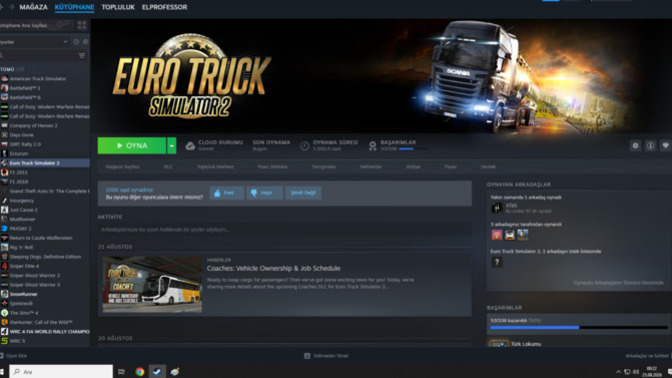Click the small Başarımlar progress bar in header
The width and height of the screenshot is (672, 378).
[x=413, y=149]
